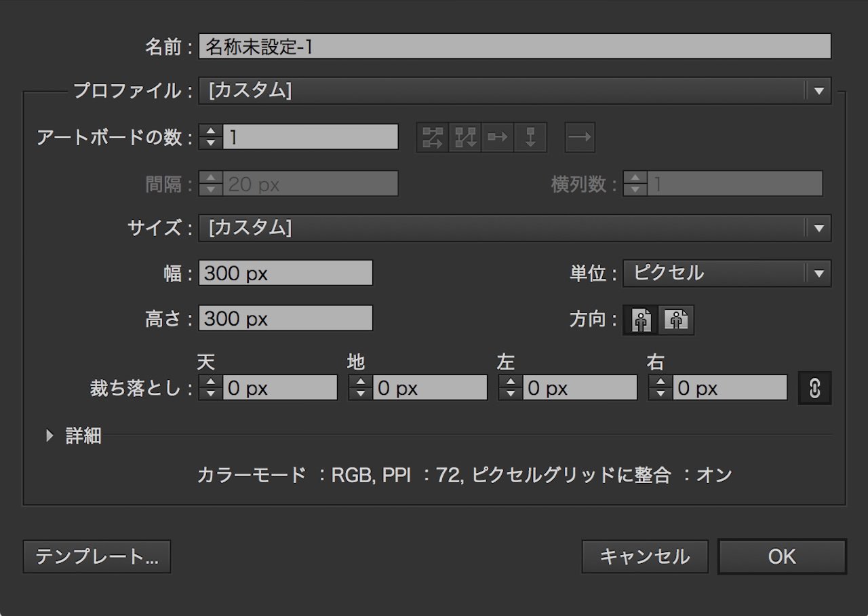Select the grid by row artboard layout icon
Viewport: 868px width, 616px height.
point(432,138)
